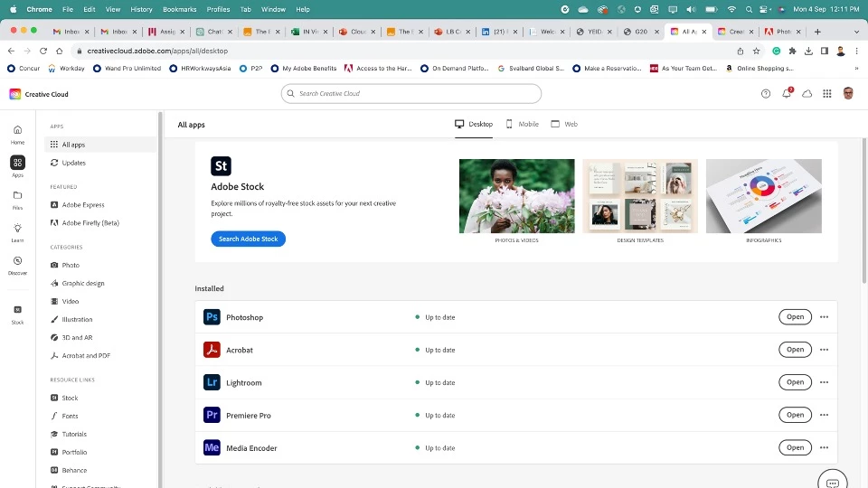This screenshot has height=488, width=868.
Task: Open Media Encoder with its Open button
Action: click(795, 447)
